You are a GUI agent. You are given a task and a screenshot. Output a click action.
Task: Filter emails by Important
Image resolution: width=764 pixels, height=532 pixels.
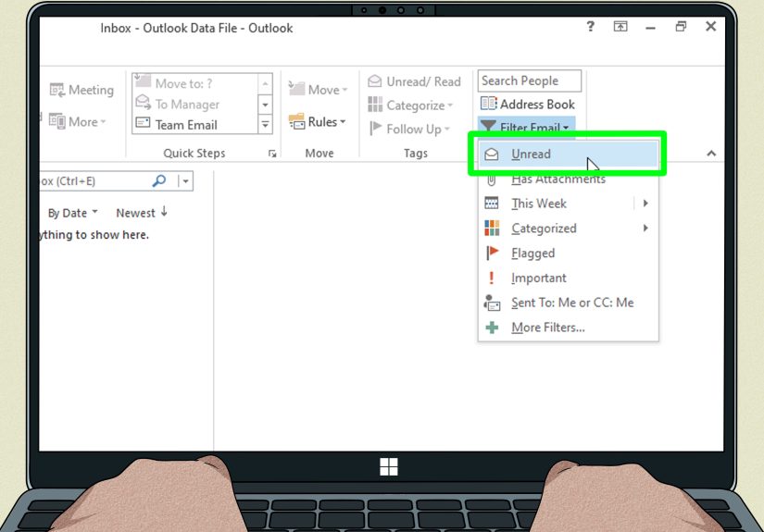point(568,278)
